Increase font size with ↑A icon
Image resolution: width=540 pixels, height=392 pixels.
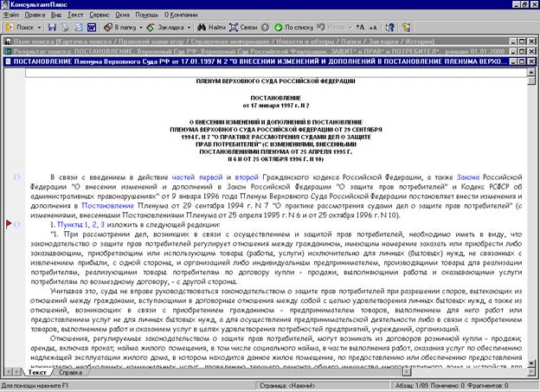(360, 27)
